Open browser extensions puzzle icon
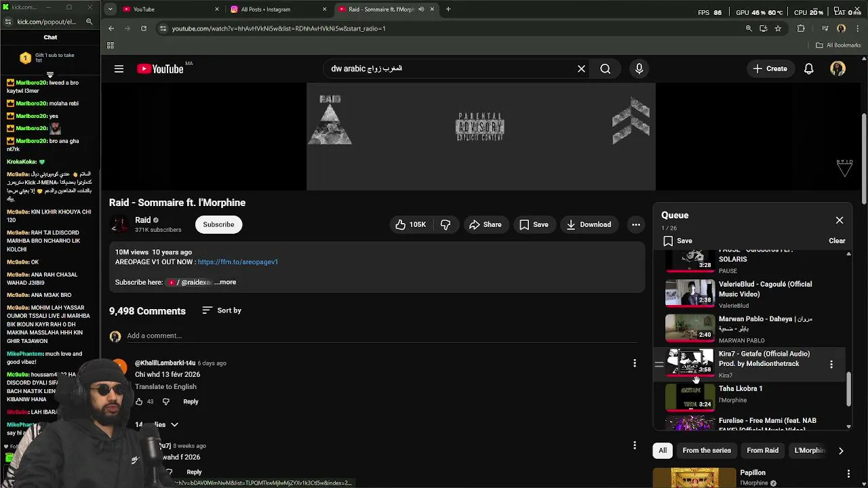 pos(801,28)
